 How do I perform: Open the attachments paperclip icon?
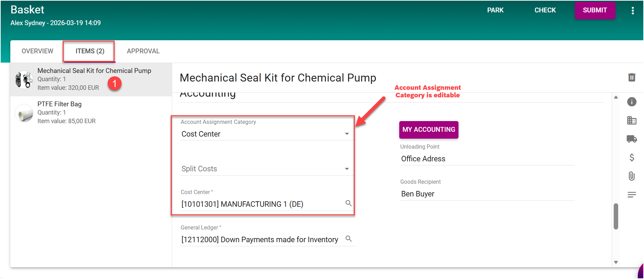click(x=632, y=176)
